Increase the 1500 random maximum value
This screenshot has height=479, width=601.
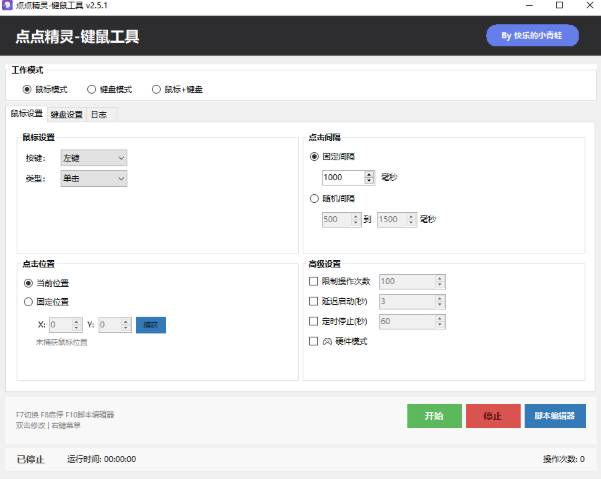click(411, 216)
